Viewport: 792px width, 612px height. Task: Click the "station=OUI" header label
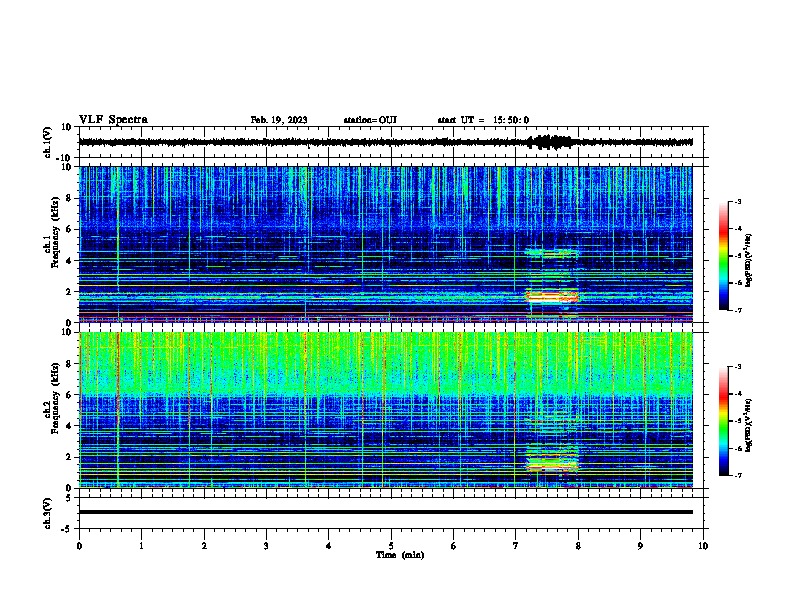click(x=370, y=120)
